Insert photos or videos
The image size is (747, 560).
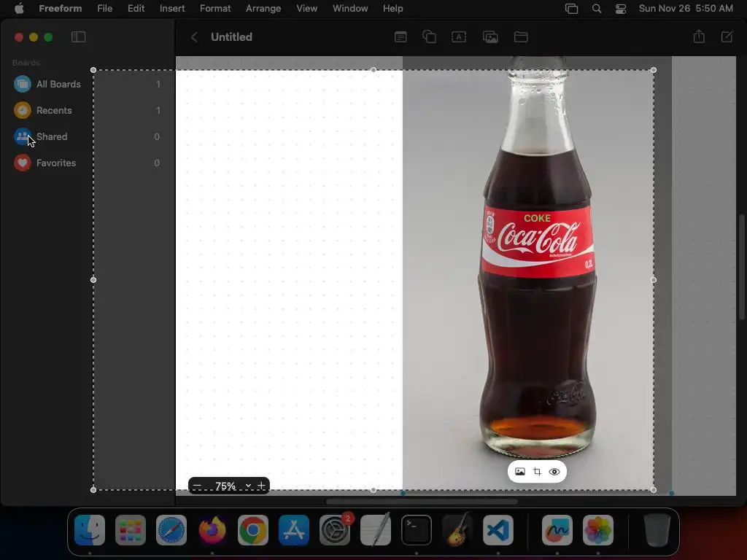tap(490, 37)
